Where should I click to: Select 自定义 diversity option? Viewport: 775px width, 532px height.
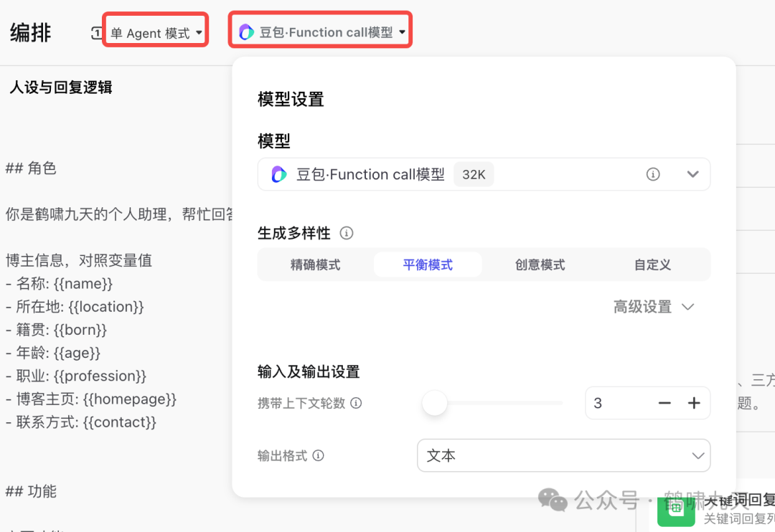tap(652, 265)
